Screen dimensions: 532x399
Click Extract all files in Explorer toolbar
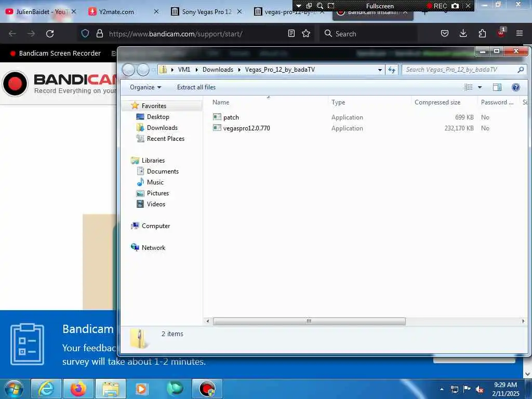tap(196, 87)
